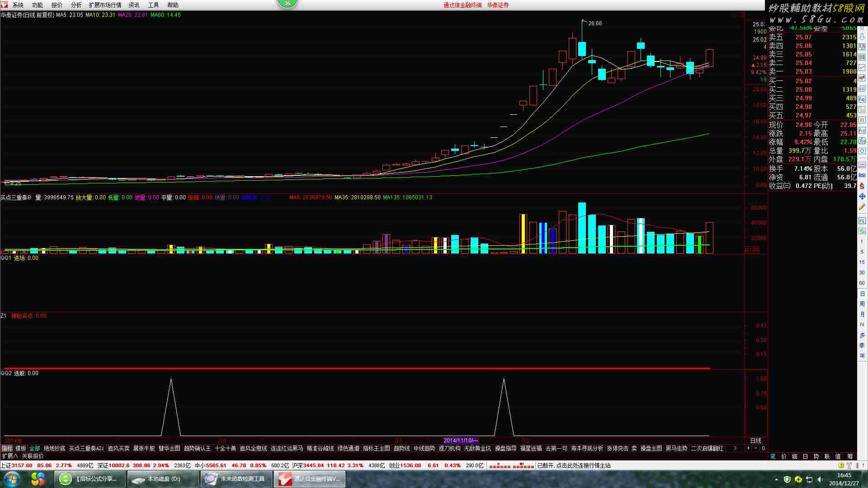Click the red S dollar icon
868x488 pixels.
[862, 186]
